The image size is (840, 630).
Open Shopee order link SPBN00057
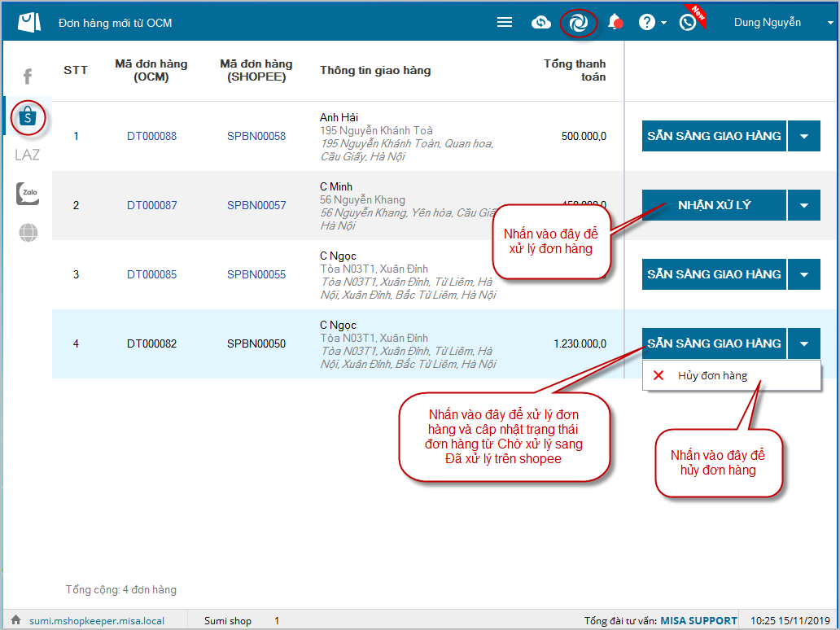(x=256, y=206)
